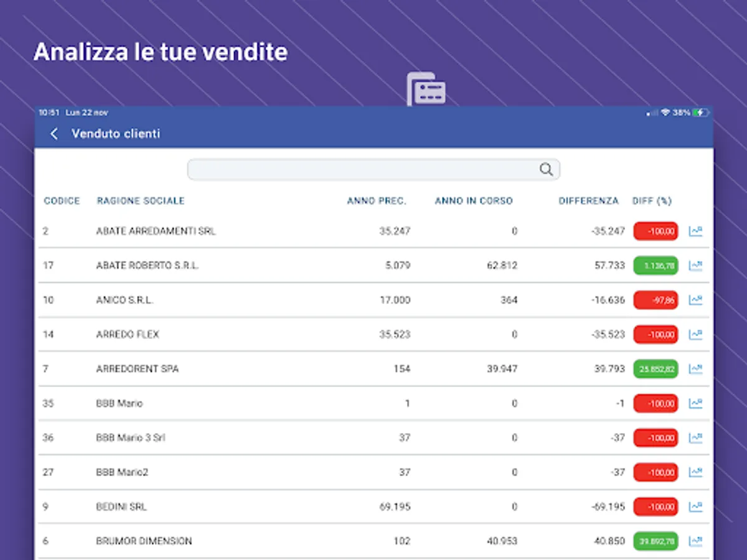Click inside the customer search field
747x560 pixels.
pyautogui.click(x=374, y=169)
